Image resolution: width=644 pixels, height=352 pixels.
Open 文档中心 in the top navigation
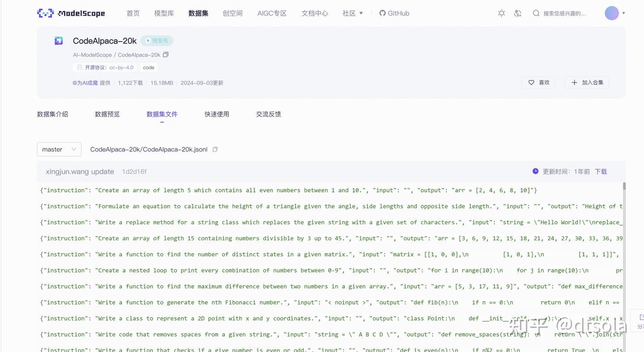pos(315,13)
